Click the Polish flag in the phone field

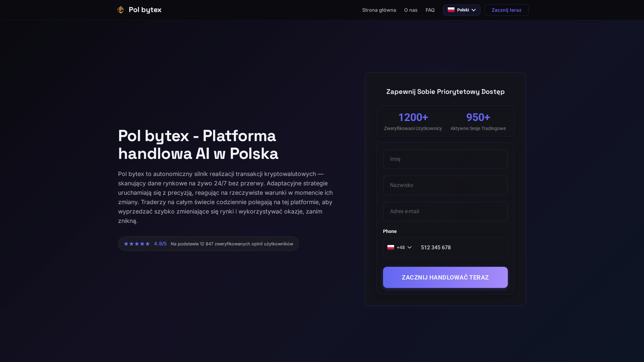(x=390, y=247)
